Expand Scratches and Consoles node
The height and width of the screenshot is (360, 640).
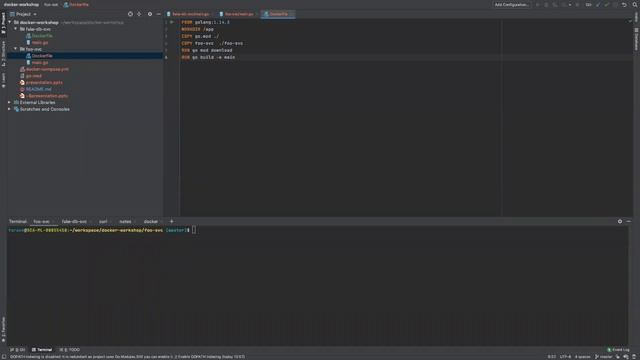pyautogui.click(x=9, y=109)
